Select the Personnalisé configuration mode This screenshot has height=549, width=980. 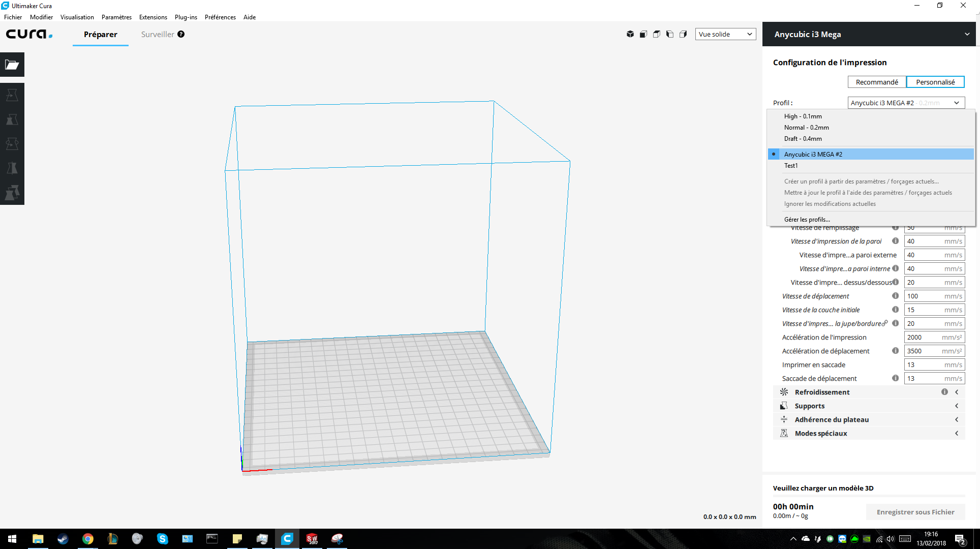(x=935, y=82)
